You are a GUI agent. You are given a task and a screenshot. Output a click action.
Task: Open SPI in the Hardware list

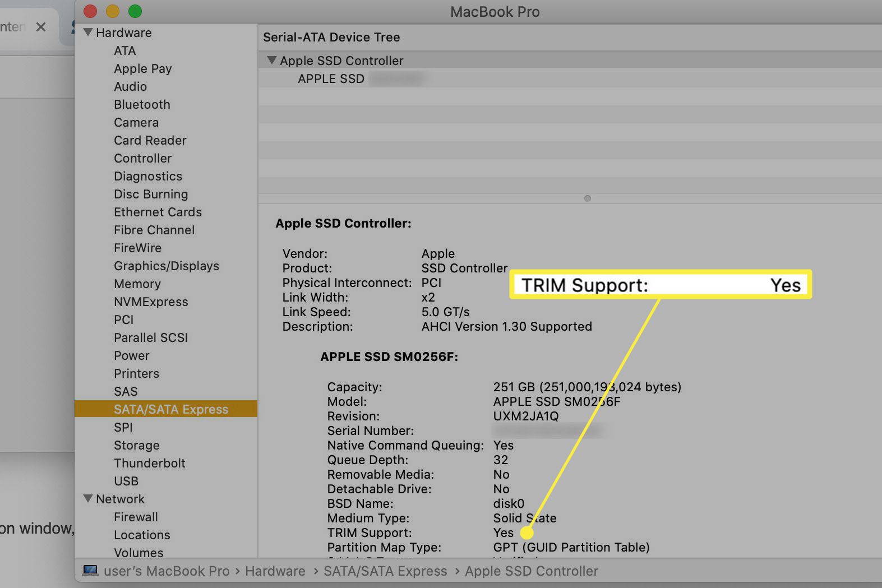123,427
